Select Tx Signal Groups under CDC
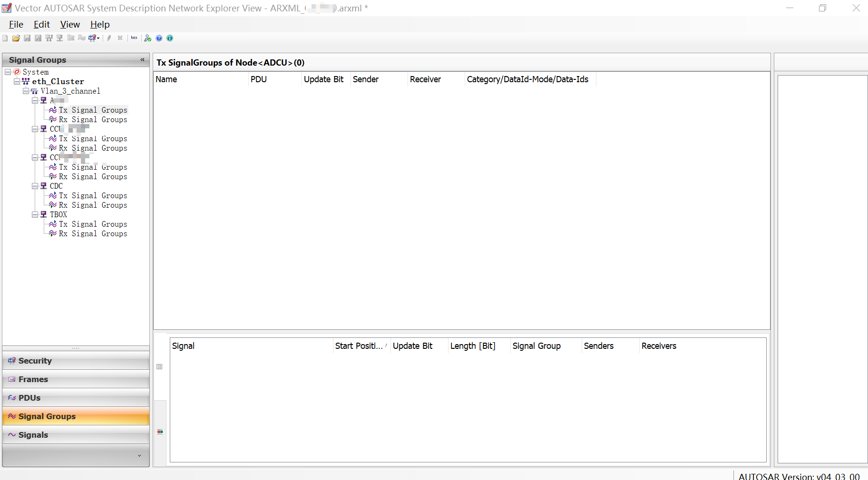The image size is (868, 480). [x=93, y=195]
